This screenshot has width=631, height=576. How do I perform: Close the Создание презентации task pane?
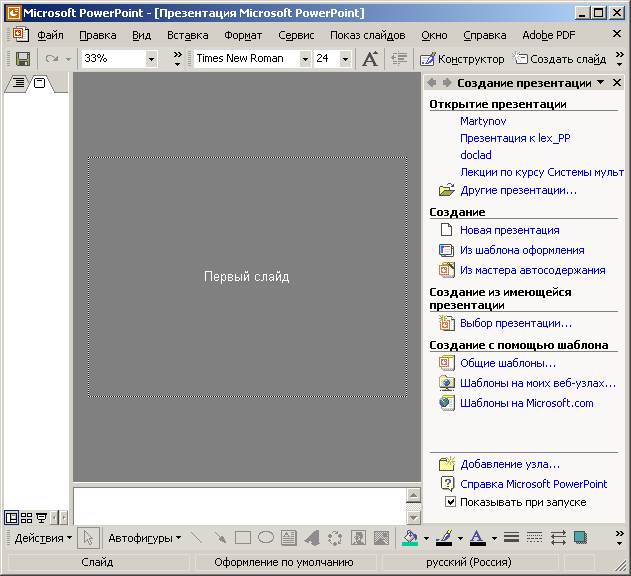pyautogui.click(x=617, y=83)
